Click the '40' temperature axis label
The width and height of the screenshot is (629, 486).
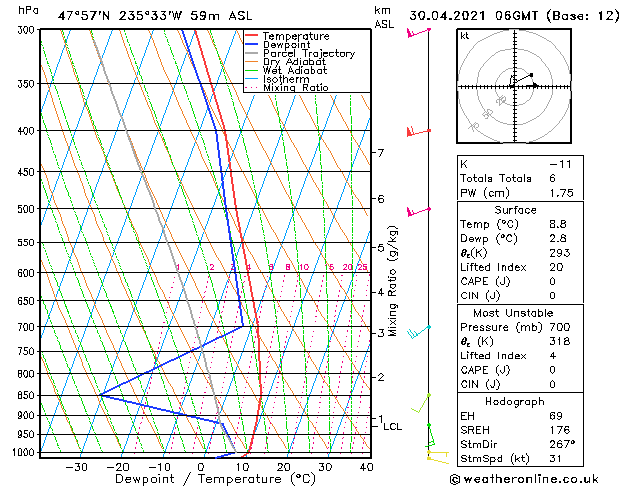366,467
